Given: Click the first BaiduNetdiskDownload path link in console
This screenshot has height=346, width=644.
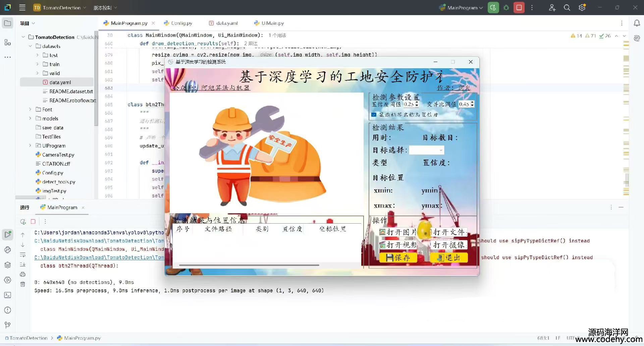Looking at the screenshot, I should (x=99, y=241).
